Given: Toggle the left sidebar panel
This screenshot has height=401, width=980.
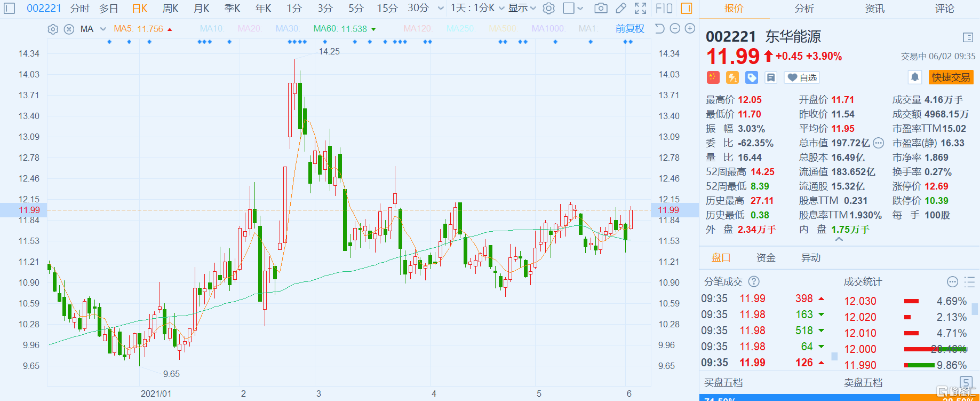Looking at the screenshot, I should (x=10, y=8).
